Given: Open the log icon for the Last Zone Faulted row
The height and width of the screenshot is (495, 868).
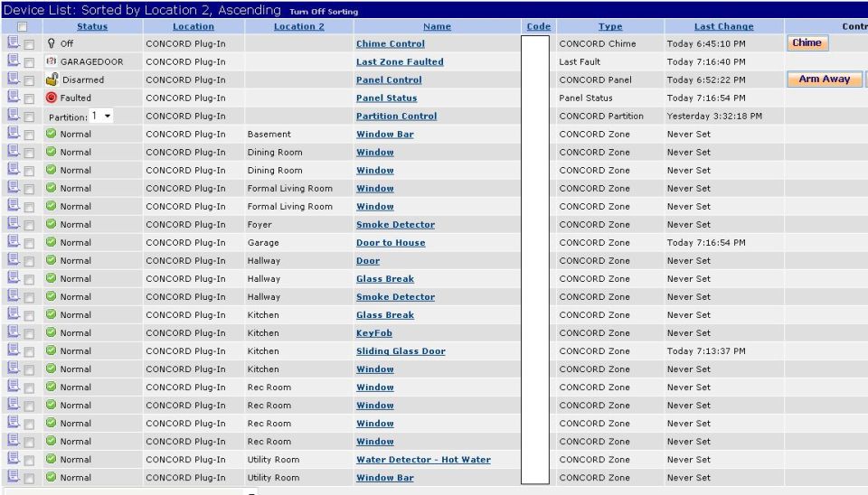Looking at the screenshot, I should click(x=14, y=61).
